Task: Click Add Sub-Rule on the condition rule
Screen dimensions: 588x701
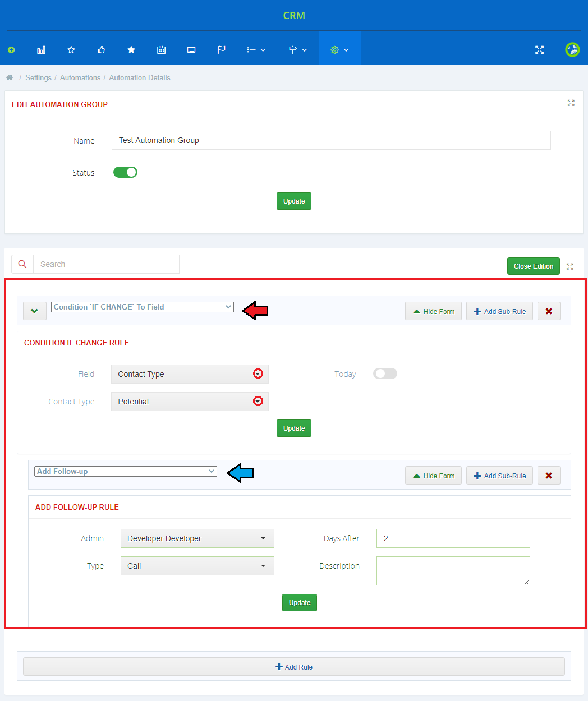Action: click(499, 311)
